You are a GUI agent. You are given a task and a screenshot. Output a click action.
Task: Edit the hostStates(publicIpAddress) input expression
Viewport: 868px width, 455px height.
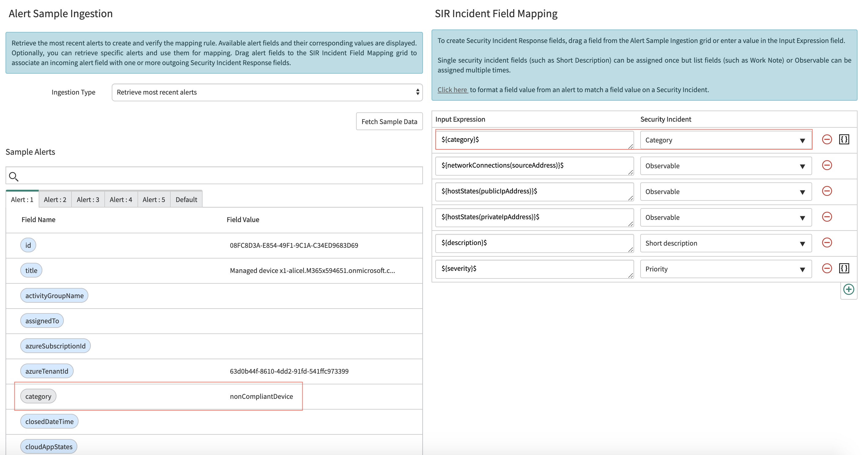pyautogui.click(x=534, y=192)
